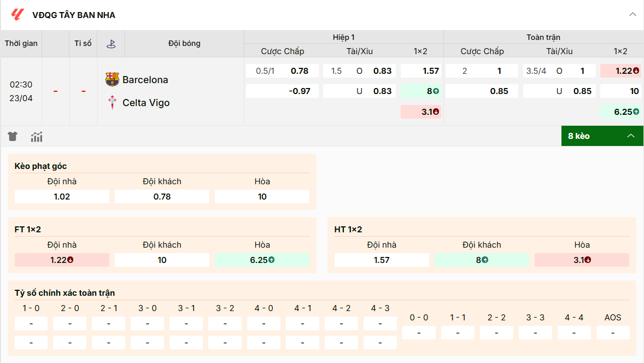Screen dimensions: 644x363
Task: Select the 1.02 home corner odds
Action: tap(61, 196)
